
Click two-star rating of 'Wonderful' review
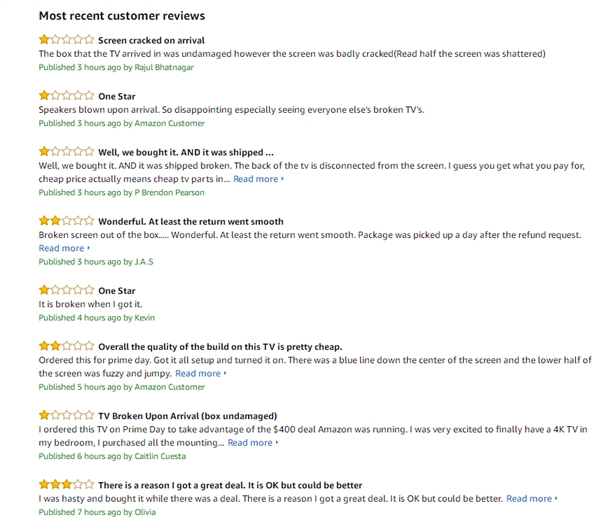pos(66,221)
